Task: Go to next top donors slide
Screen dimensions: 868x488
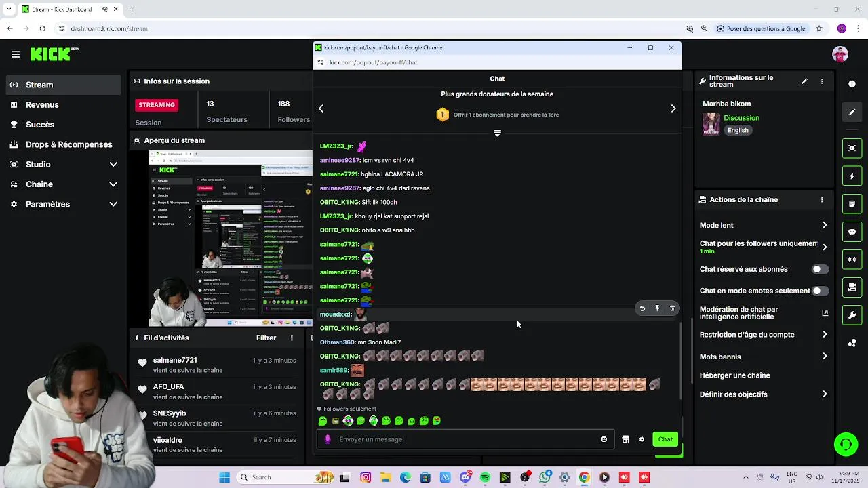Action: pyautogui.click(x=673, y=108)
